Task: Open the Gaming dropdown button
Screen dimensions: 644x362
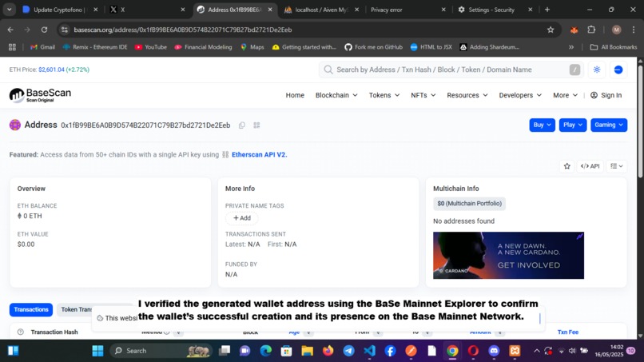Action: 609,125
